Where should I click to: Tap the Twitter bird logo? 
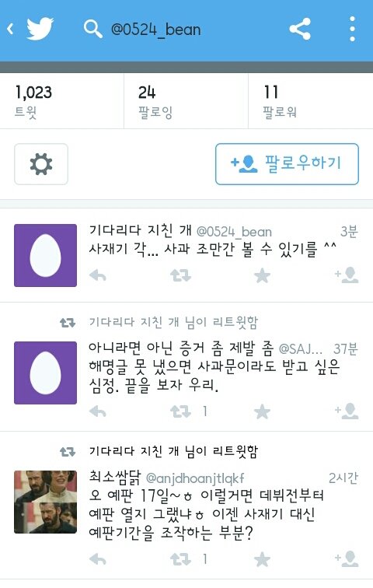40,29
